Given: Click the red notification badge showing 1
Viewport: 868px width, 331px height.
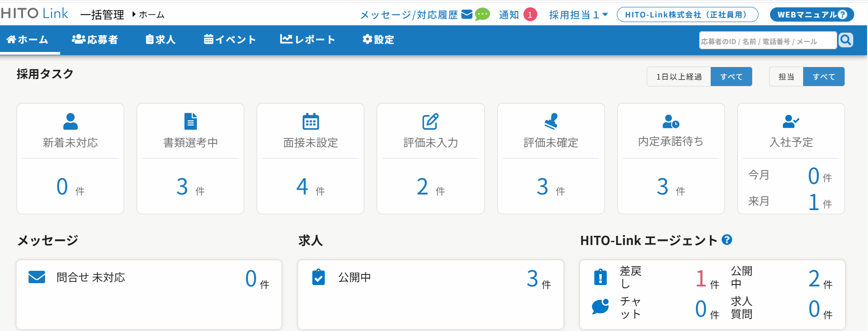Looking at the screenshot, I should 530,15.
